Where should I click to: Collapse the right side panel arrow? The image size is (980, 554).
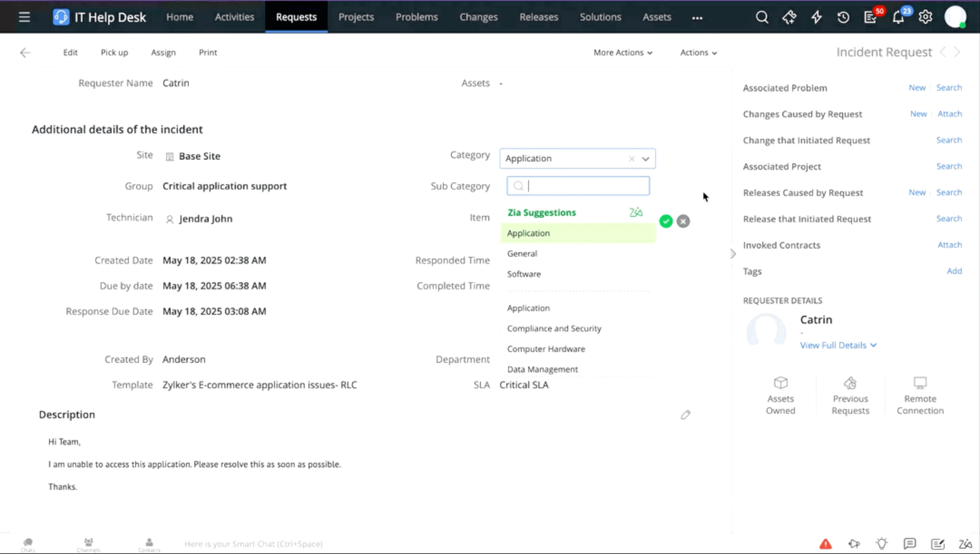pos(733,254)
